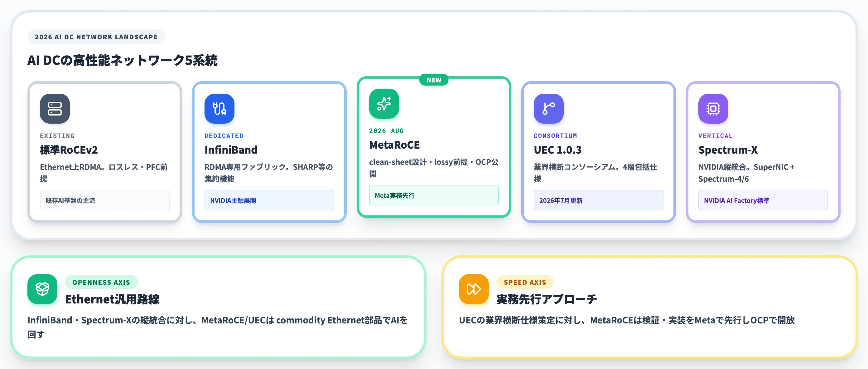
Task: Click the 標準RoCEv2 card title
Action: pyautogui.click(x=69, y=150)
